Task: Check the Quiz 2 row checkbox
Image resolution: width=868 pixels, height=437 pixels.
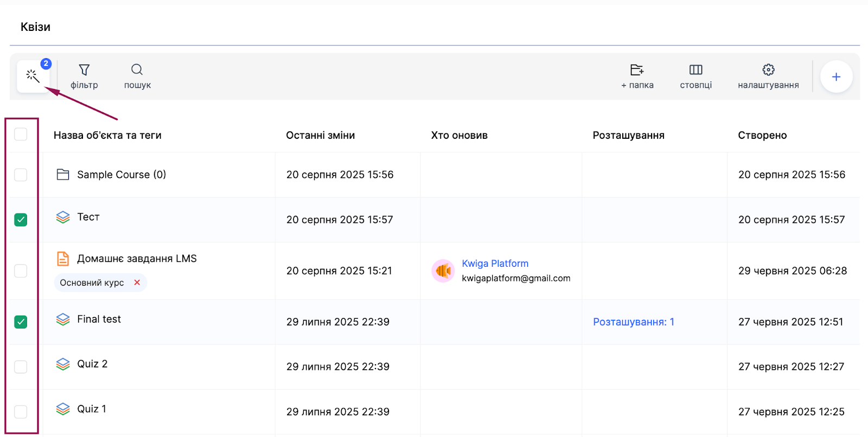Action: tap(21, 367)
